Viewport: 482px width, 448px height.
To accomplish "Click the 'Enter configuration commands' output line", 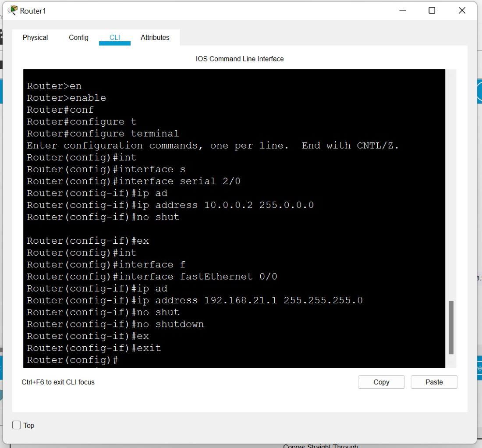I will click(213, 146).
